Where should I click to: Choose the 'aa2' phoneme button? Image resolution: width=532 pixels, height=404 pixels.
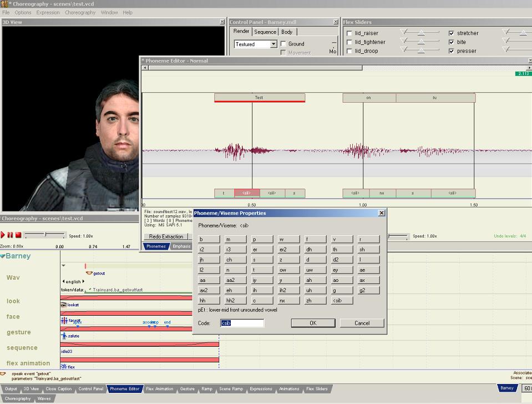pos(235,280)
